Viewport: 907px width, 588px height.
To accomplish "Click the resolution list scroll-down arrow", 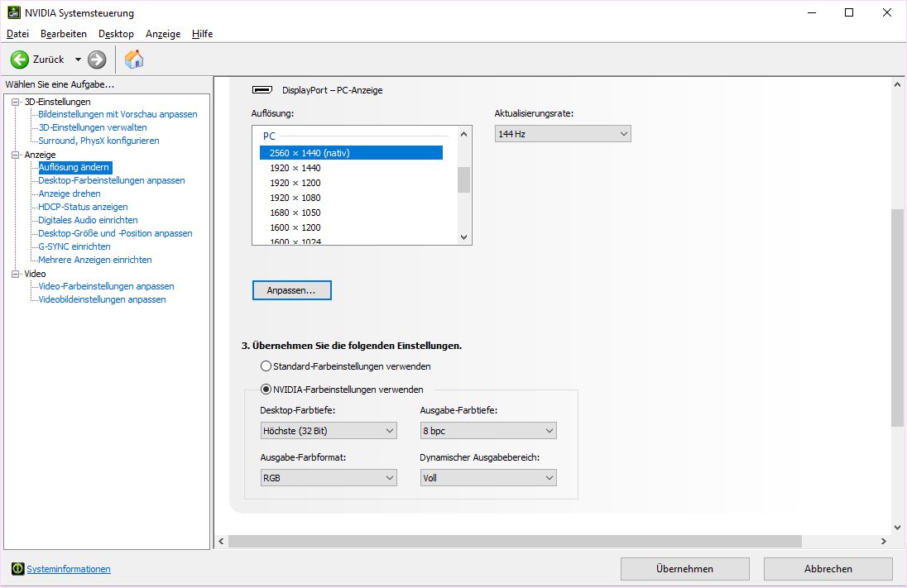I will click(x=463, y=237).
